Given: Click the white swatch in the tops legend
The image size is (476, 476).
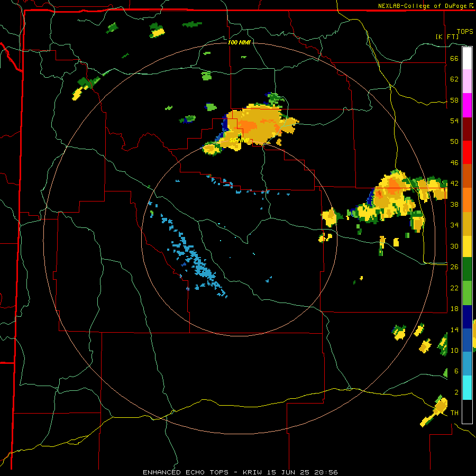Looking at the screenshot, I should coord(467,58).
